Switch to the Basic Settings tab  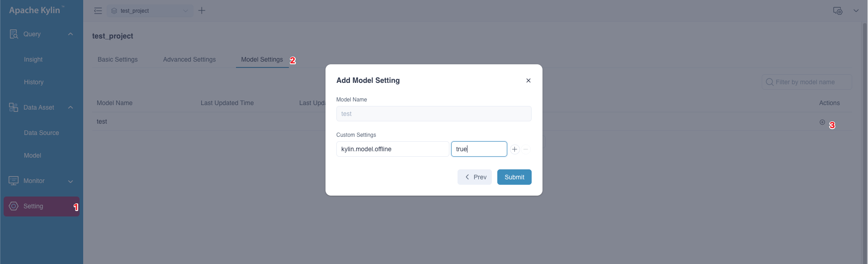118,59
